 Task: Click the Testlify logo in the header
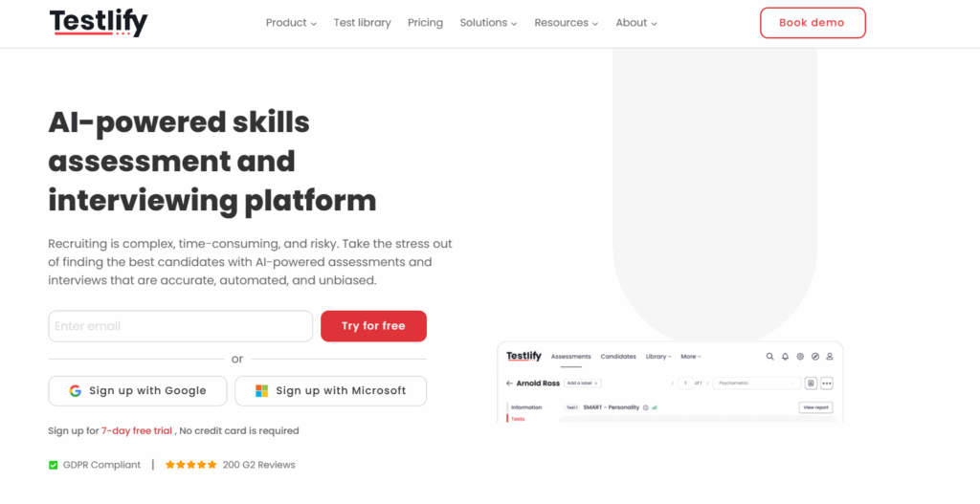[99, 23]
